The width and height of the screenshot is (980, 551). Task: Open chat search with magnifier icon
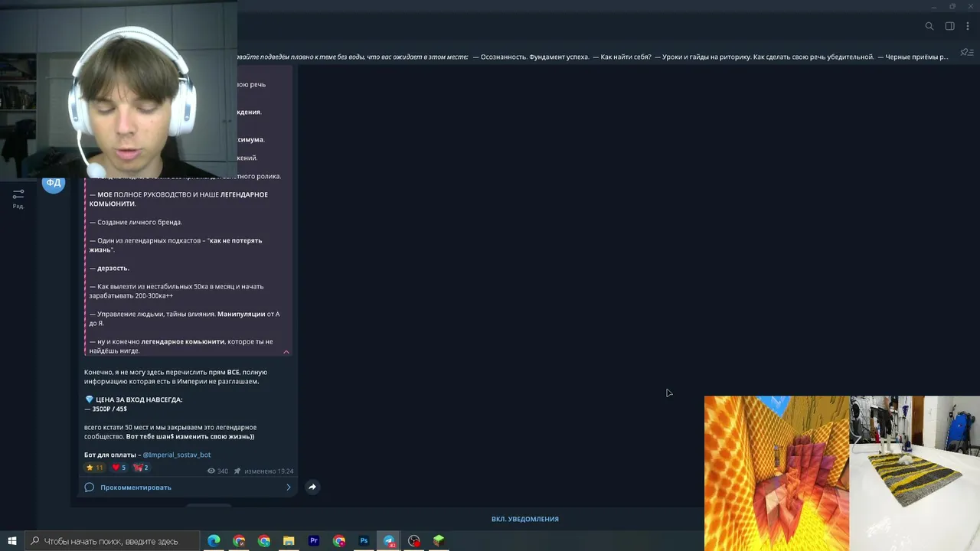point(929,26)
